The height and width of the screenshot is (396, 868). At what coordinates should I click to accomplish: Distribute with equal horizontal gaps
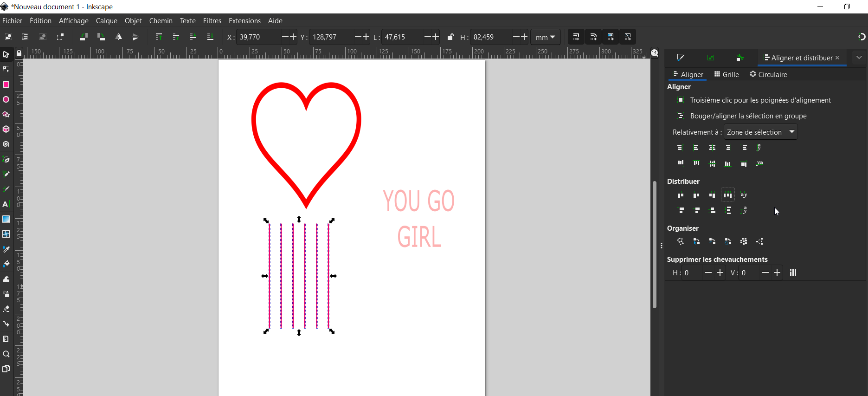pyautogui.click(x=728, y=195)
